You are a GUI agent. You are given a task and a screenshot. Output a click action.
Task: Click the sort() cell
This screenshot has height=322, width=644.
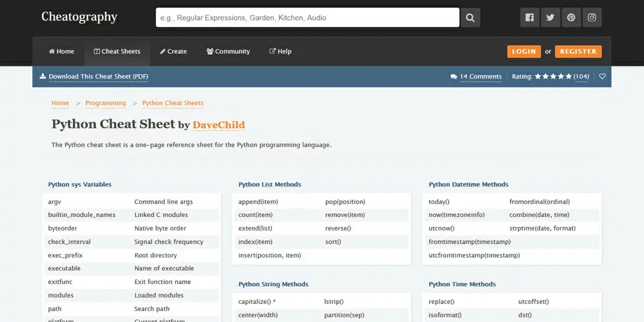pos(333,242)
